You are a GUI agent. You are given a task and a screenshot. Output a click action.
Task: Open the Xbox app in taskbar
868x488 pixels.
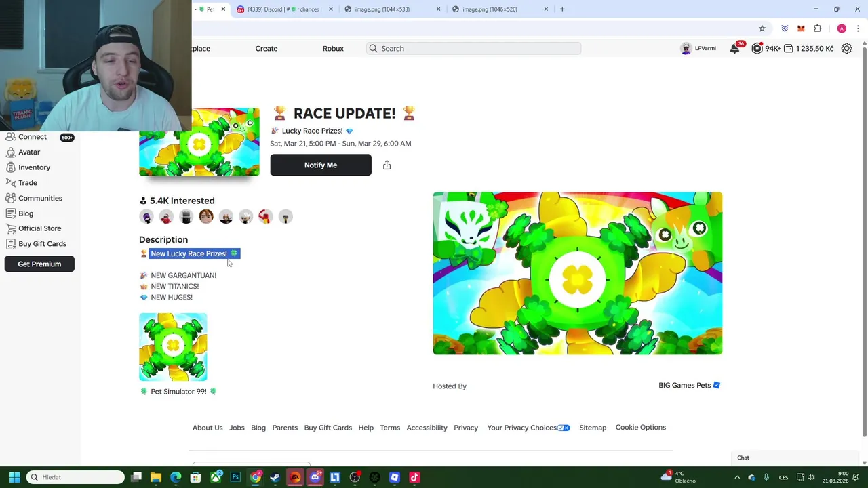(x=216, y=477)
